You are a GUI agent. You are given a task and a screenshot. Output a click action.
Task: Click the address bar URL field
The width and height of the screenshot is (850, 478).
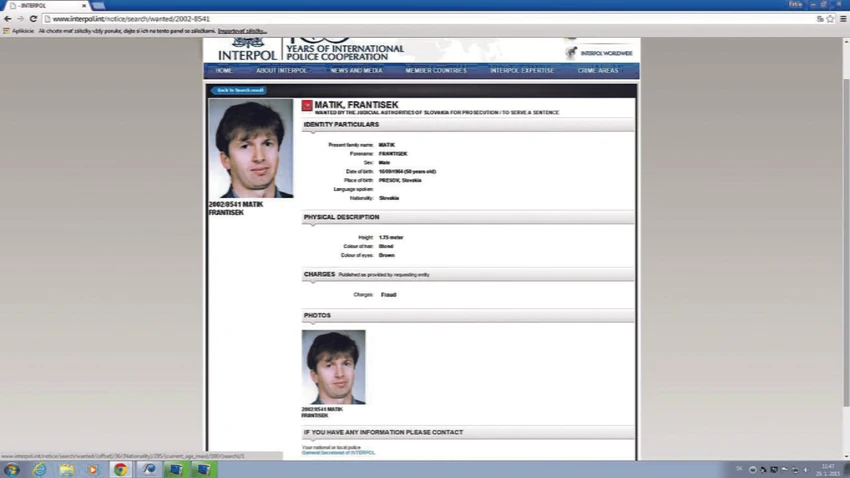pos(428,19)
